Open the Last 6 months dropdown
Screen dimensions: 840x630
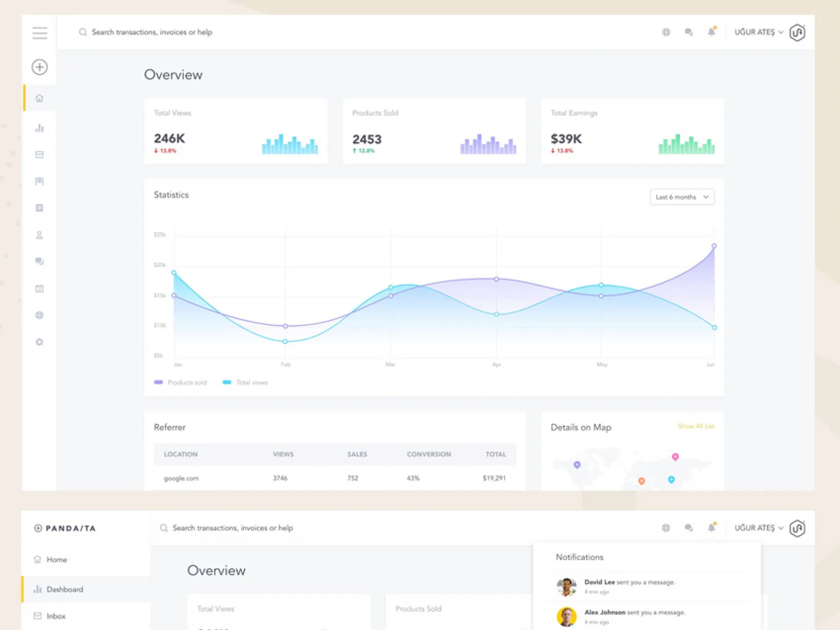pyautogui.click(x=681, y=197)
